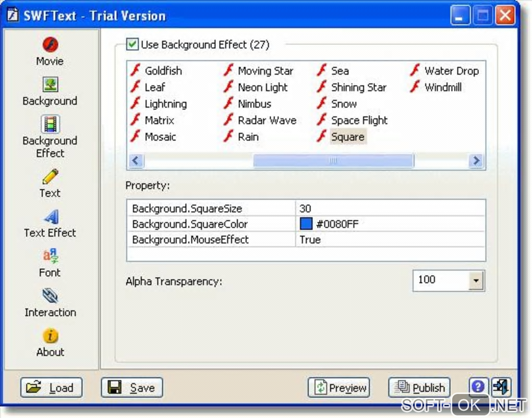Select the Mosaic effect
532x418 pixels.
pyautogui.click(x=161, y=137)
